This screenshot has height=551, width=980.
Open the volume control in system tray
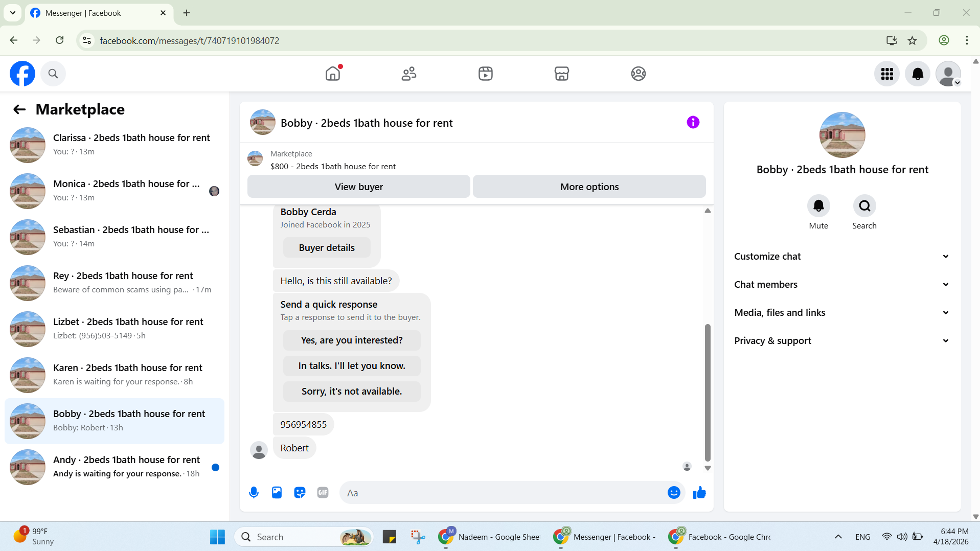point(902,537)
